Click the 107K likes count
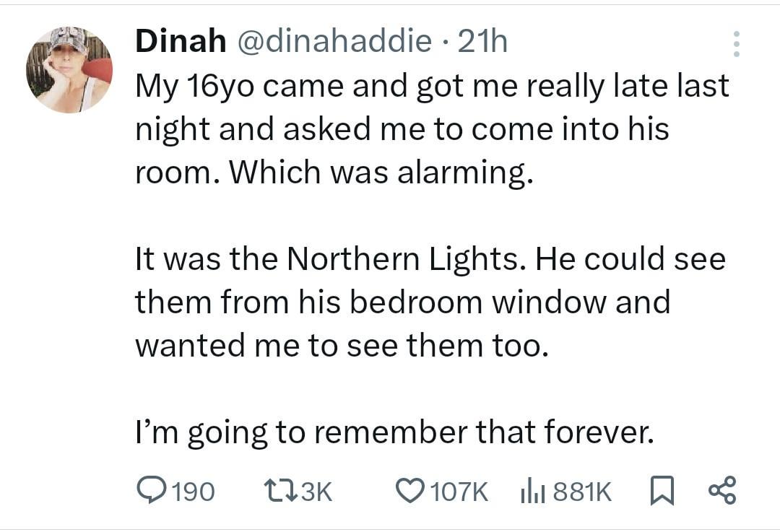 [x=459, y=492]
